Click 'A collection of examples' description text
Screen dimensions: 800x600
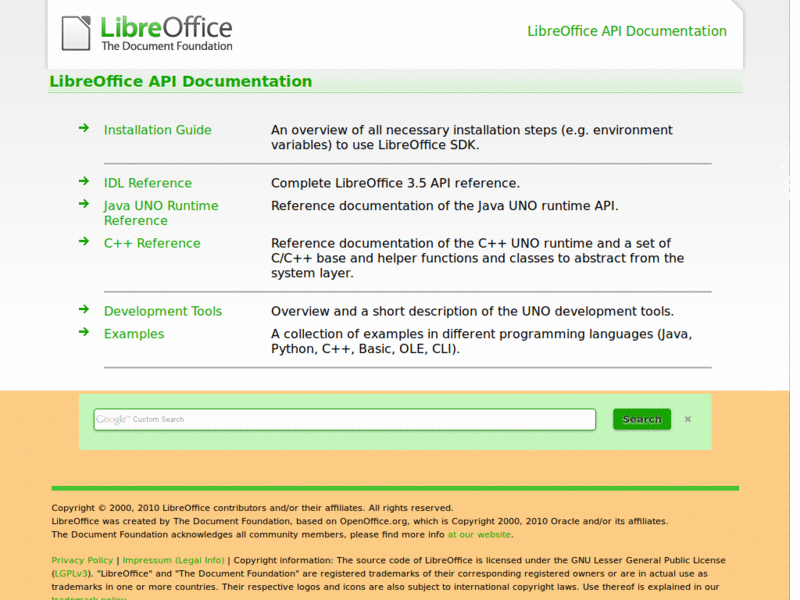tap(481, 341)
